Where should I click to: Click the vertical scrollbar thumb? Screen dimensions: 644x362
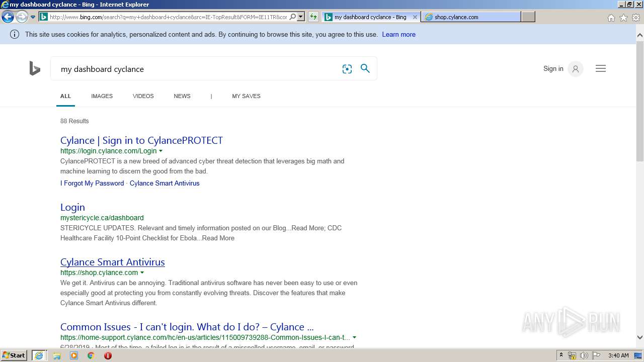click(x=640, y=100)
